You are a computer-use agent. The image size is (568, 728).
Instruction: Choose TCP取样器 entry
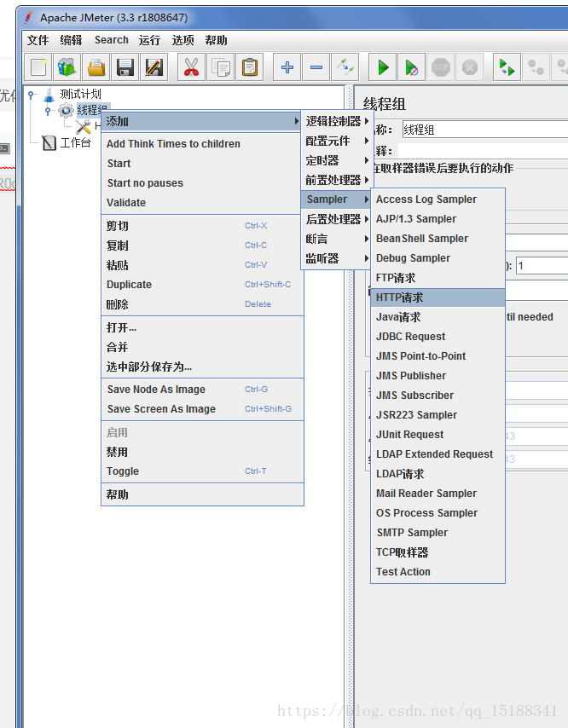(438, 552)
